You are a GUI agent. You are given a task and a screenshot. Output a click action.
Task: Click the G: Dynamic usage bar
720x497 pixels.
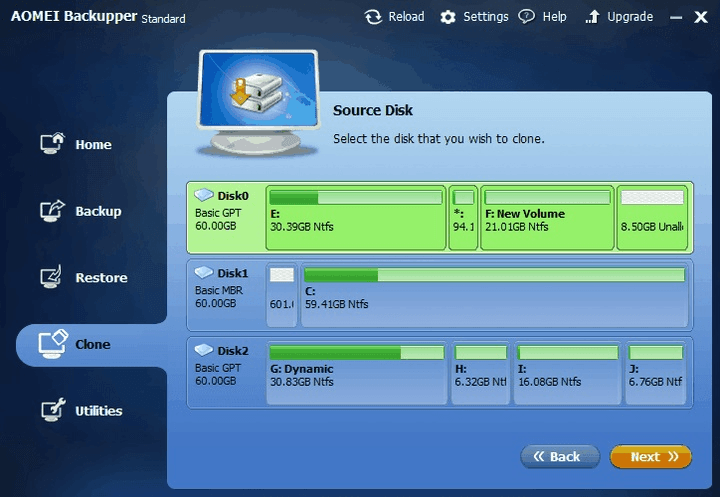click(357, 352)
